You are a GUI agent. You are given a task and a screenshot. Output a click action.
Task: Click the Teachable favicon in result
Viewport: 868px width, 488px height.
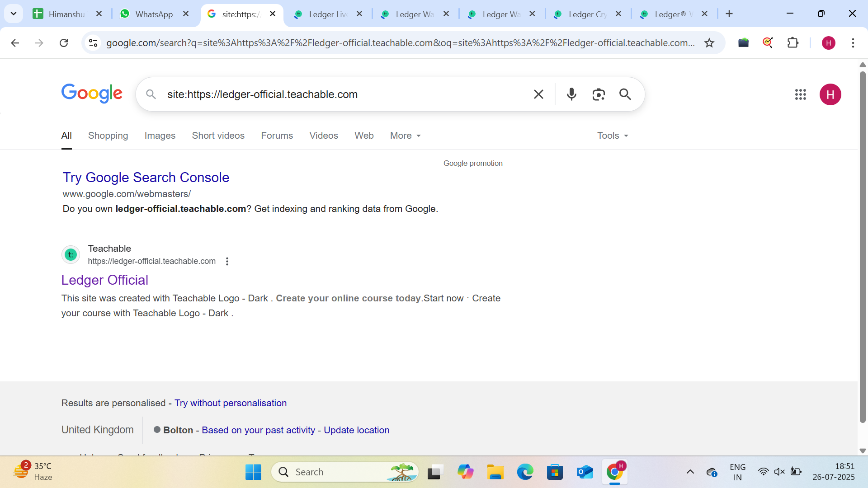[71, 255]
